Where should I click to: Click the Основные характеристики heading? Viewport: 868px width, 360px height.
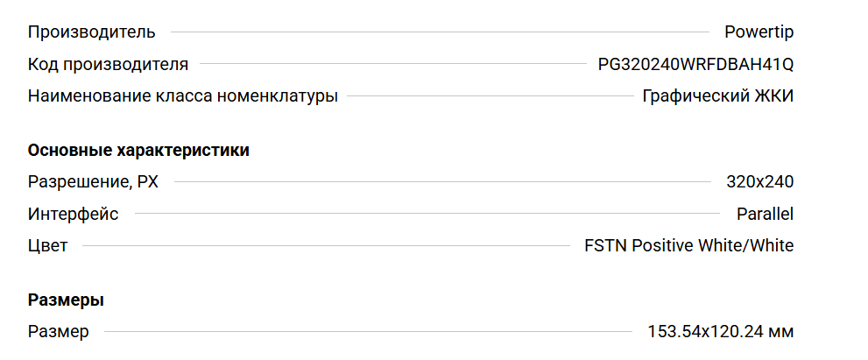coord(138,151)
